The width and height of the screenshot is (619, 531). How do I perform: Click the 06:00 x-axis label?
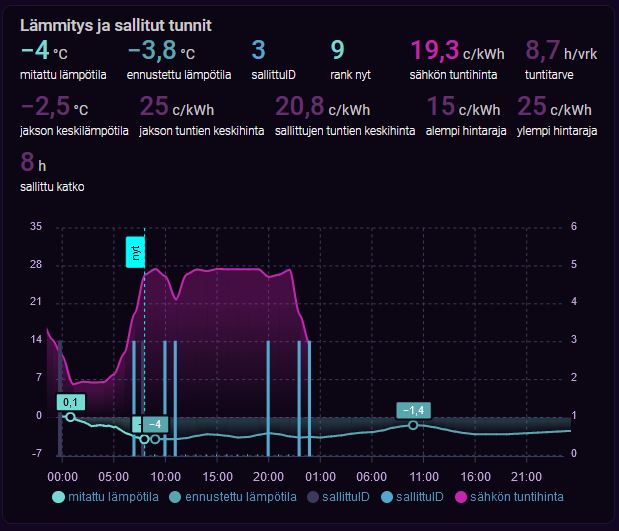point(372,477)
